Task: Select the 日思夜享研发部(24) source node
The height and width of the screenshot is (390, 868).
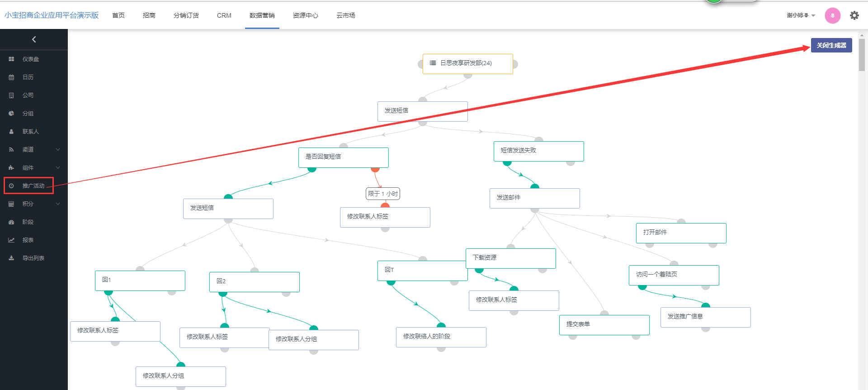Action: pyautogui.click(x=467, y=63)
